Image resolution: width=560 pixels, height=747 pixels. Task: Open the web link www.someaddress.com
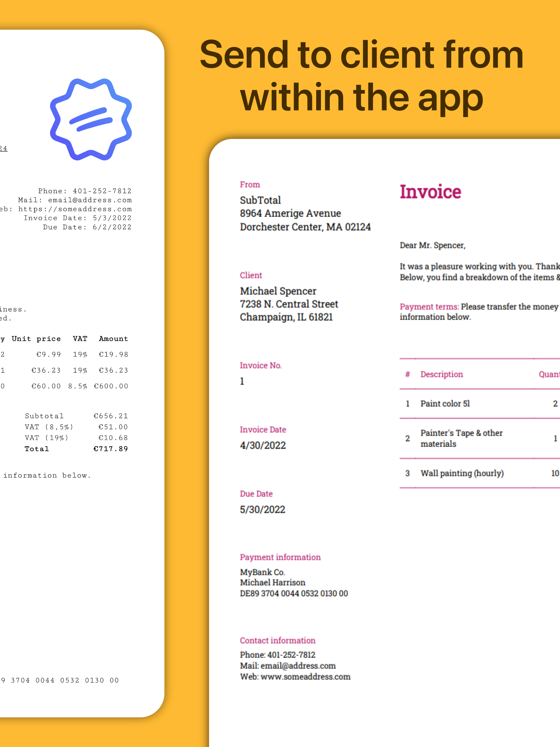pos(296,676)
